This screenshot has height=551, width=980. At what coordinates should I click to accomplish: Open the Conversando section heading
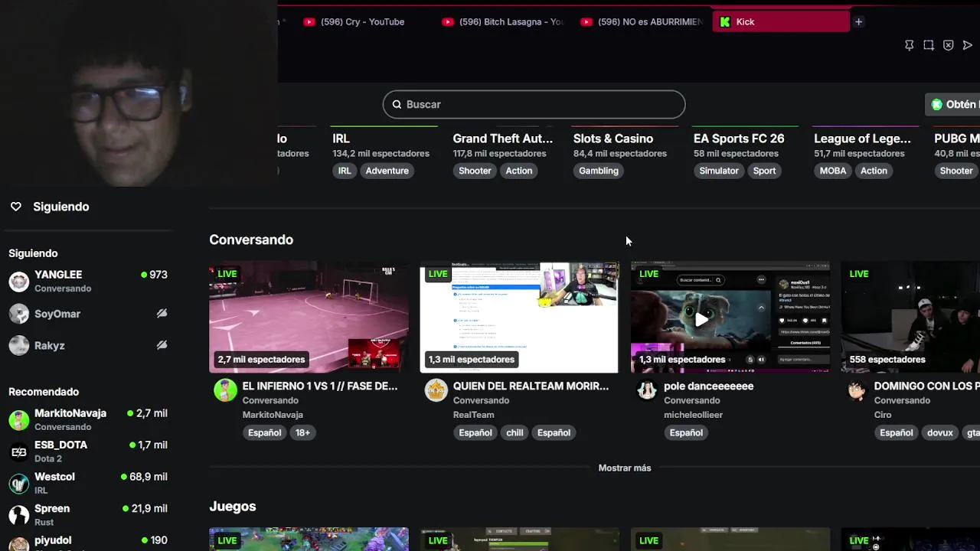tap(251, 240)
